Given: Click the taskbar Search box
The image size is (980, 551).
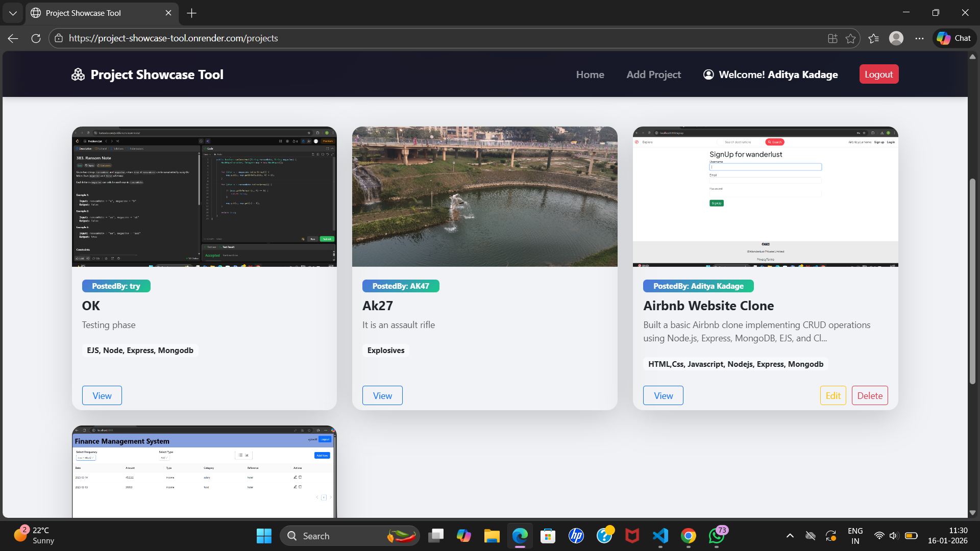Looking at the screenshot, I should 350,536.
